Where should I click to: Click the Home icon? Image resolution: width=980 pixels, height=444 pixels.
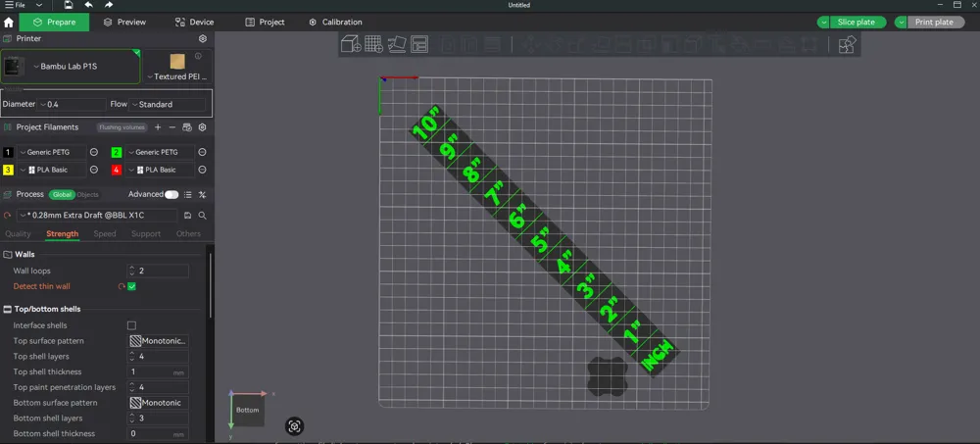coord(9,23)
